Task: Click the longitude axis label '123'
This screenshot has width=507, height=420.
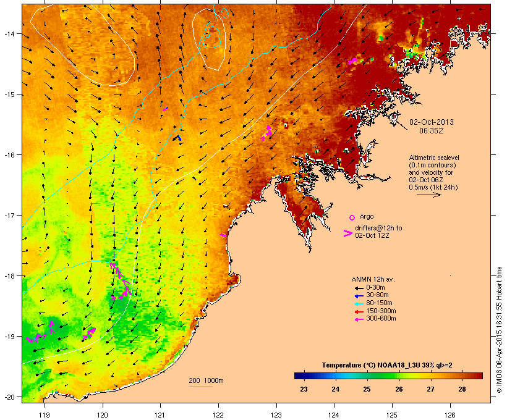Action: click(276, 414)
